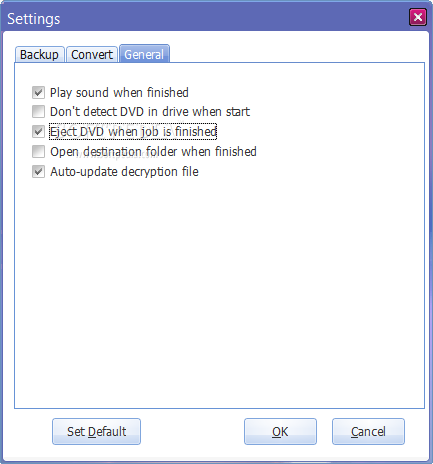Tick Open destination folder when finished box
433x464 pixels.
(38, 152)
